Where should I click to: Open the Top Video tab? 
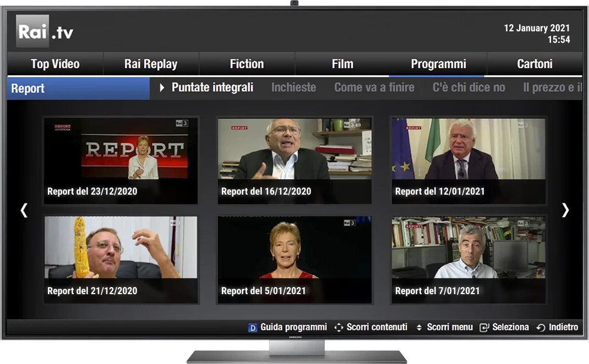55,64
